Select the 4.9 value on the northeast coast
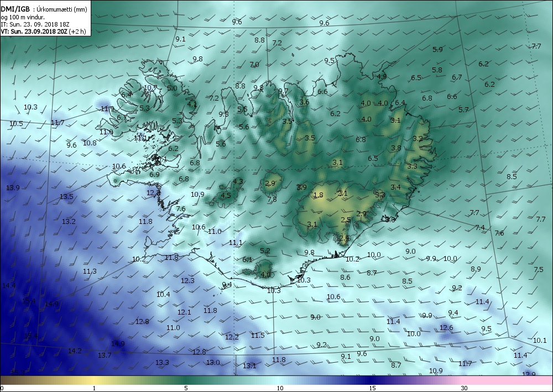This screenshot has width=553, height=392. point(382,76)
